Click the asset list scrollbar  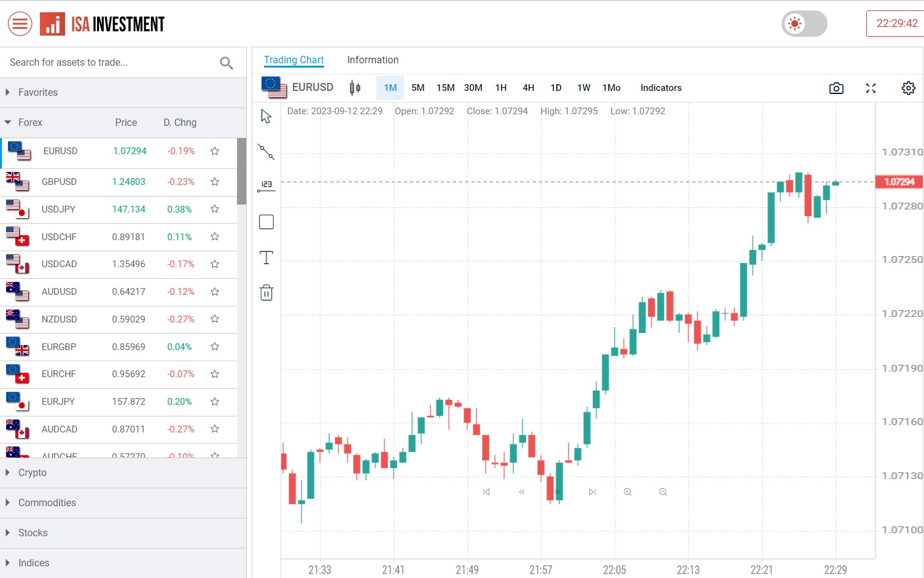[x=242, y=172]
